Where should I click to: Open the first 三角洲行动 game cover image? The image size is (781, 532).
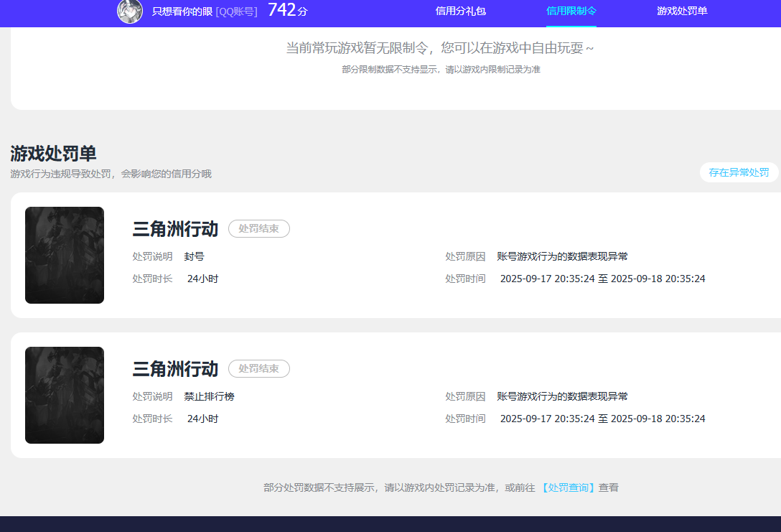pos(65,255)
